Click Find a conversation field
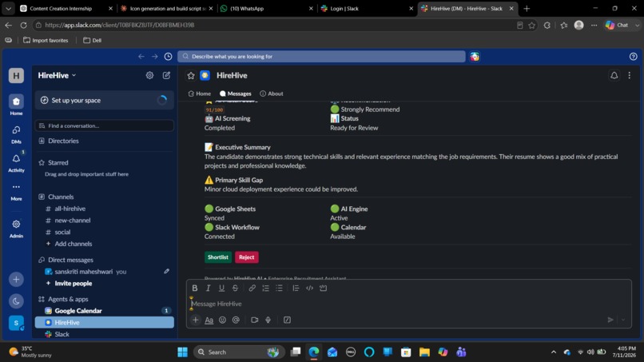 pyautogui.click(x=105, y=125)
